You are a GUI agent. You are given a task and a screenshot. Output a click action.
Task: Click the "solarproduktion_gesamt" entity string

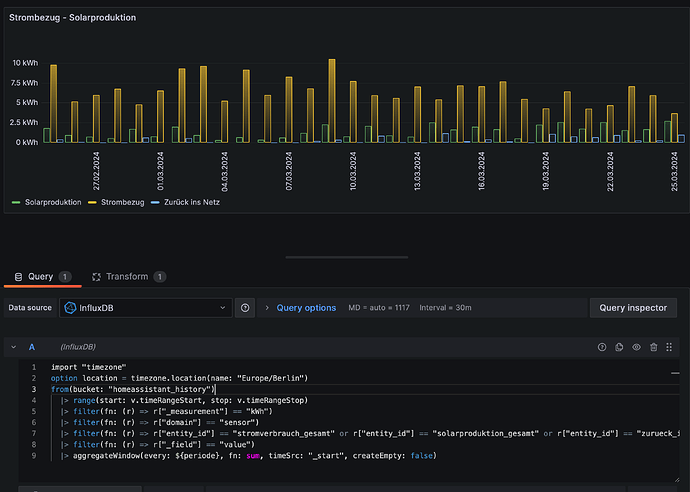click(485, 434)
